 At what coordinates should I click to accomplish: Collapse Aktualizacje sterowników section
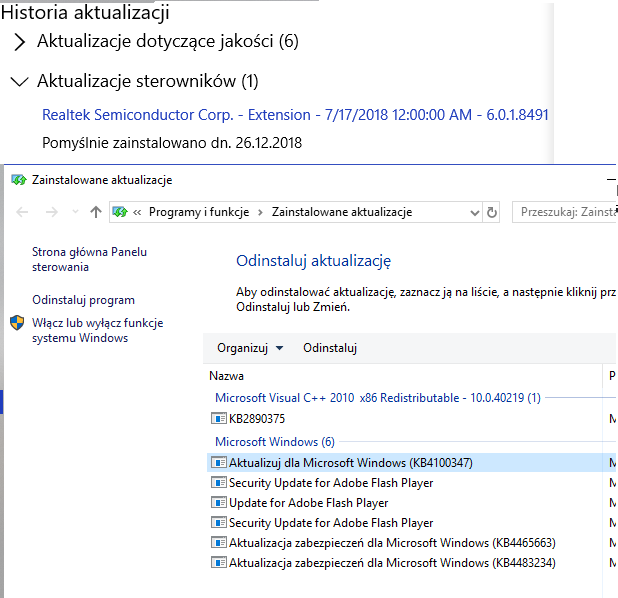[x=19, y=82]
